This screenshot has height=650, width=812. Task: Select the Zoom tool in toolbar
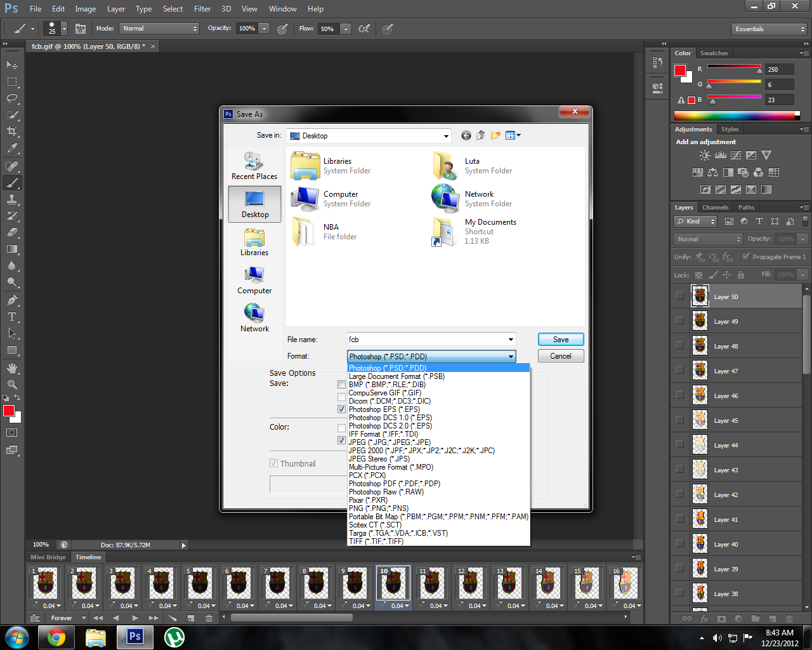pos(12,384)
